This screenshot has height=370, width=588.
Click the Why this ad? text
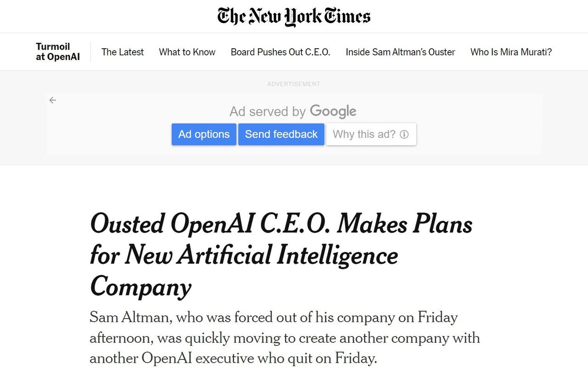tap(364, 134)
